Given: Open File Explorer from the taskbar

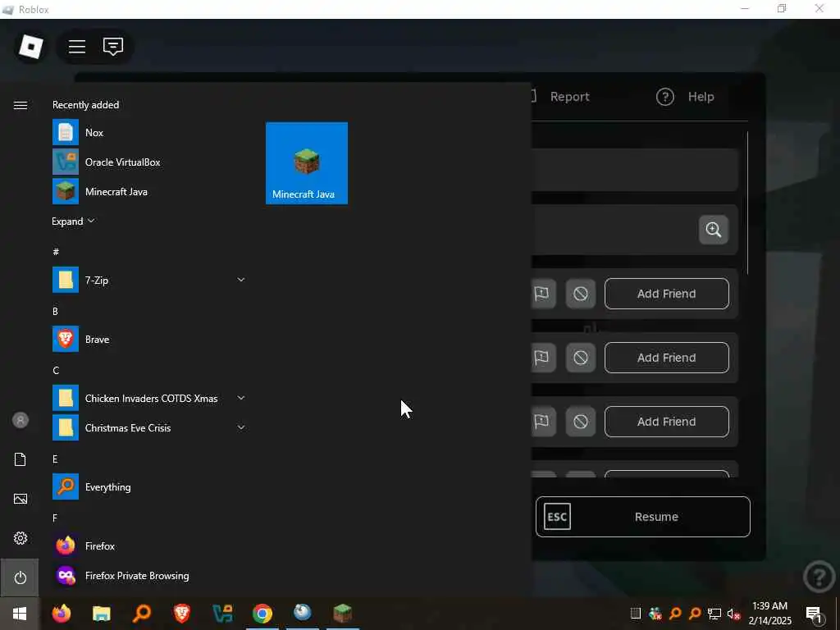Looking at the screenshot, I should coord(101,614).
